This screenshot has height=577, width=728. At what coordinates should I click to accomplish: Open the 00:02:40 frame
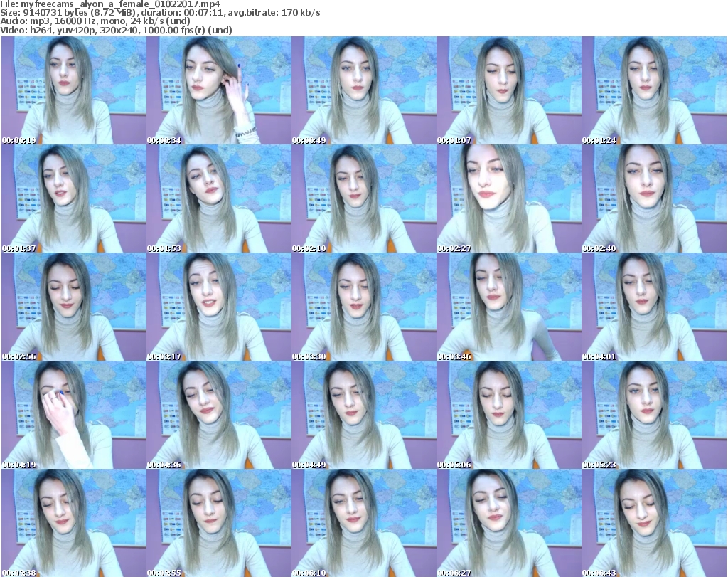[x=654, y=198]
